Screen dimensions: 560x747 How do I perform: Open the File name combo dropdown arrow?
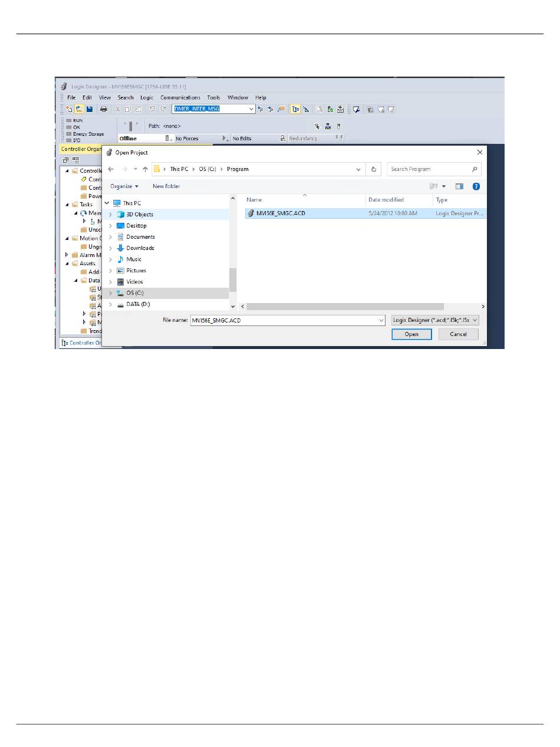point(381,320)
